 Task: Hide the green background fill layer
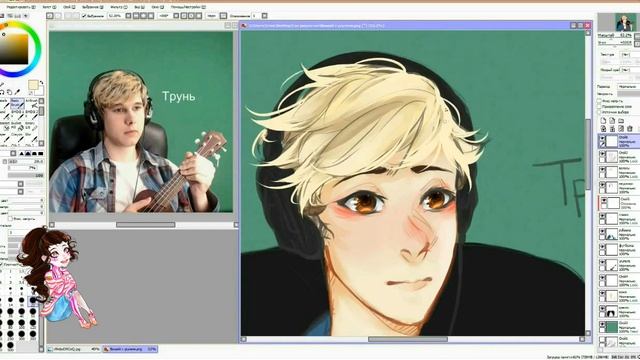[x=602, y=325]
